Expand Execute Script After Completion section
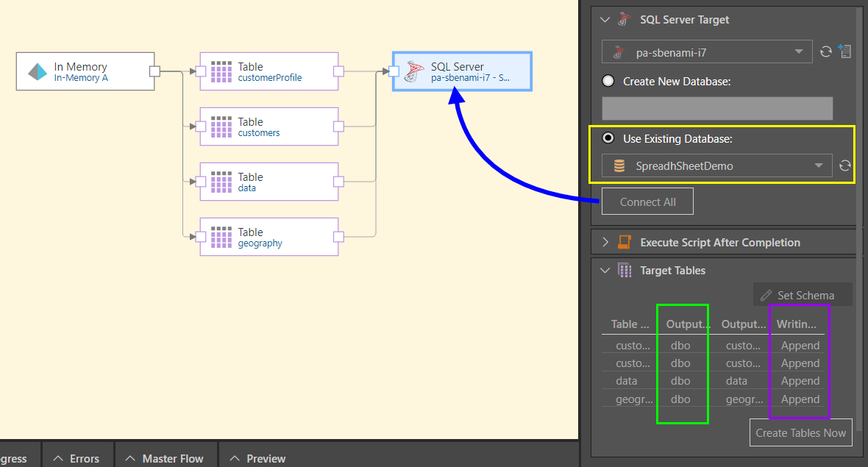 pos(605,242)
